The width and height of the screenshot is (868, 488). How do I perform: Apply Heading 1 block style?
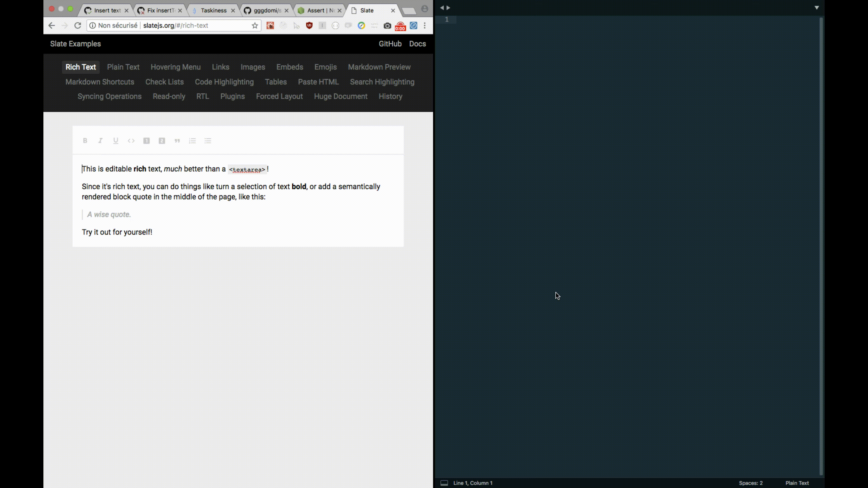[146, 141]
